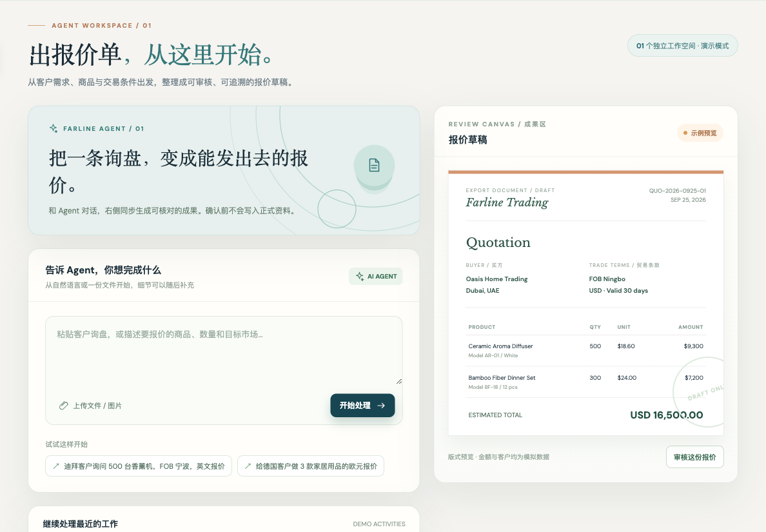Click the sparkle icon inside AI AGENT badge

pos(360,277)
